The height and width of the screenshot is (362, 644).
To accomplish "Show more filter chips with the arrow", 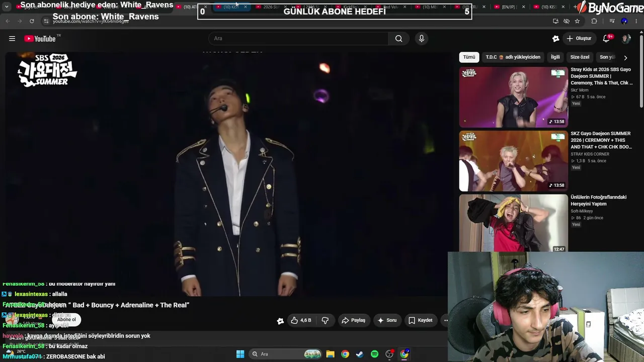I will 625,58.
